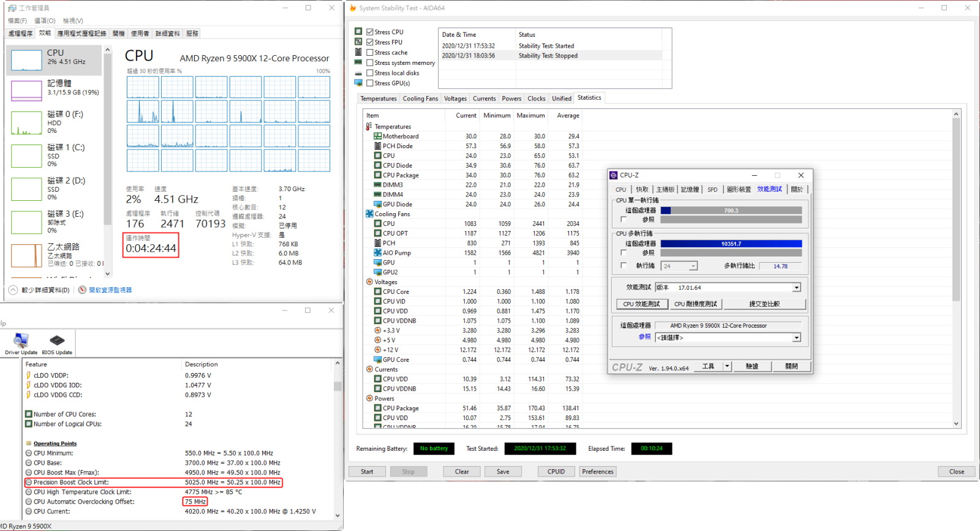This screenshot has width=980, height=531.
Task: Collapse the Voltages group in statistics
Action: [x=369, y=282]
